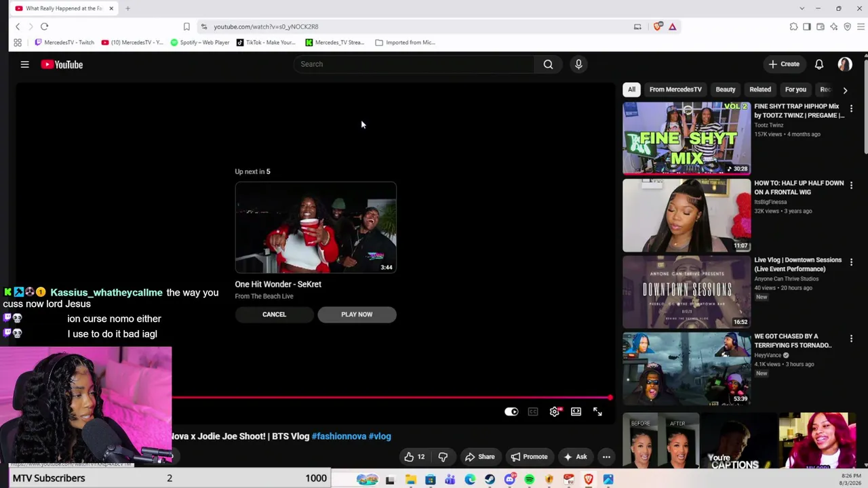Screen dimensions: 868x488
Task: Open the browser main menu
Action: [x=861, y=26]
